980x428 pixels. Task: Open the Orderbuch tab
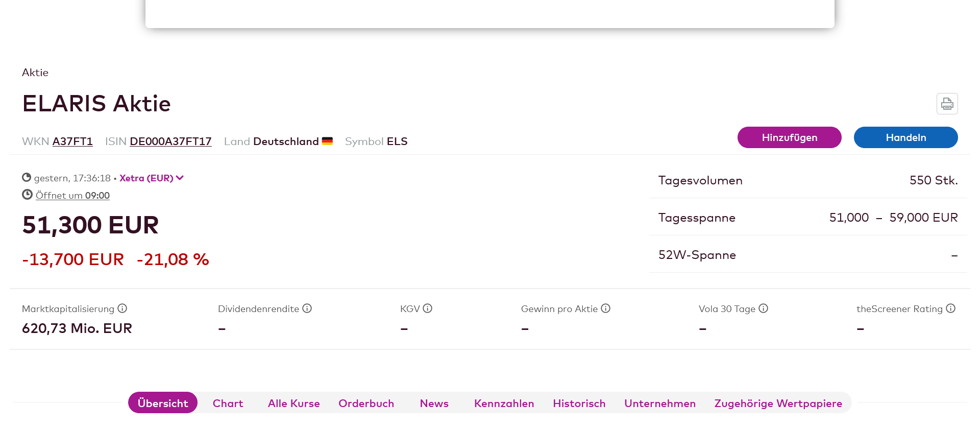tap(366, 403)
